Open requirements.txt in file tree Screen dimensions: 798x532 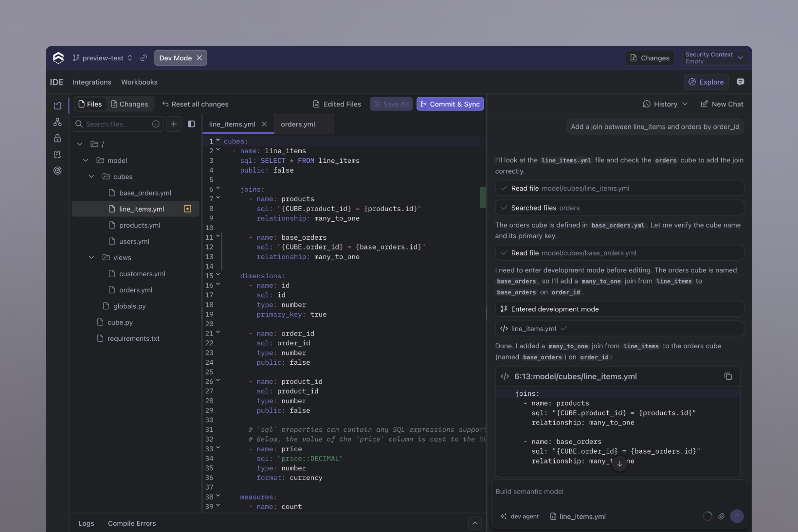[136, 338]
